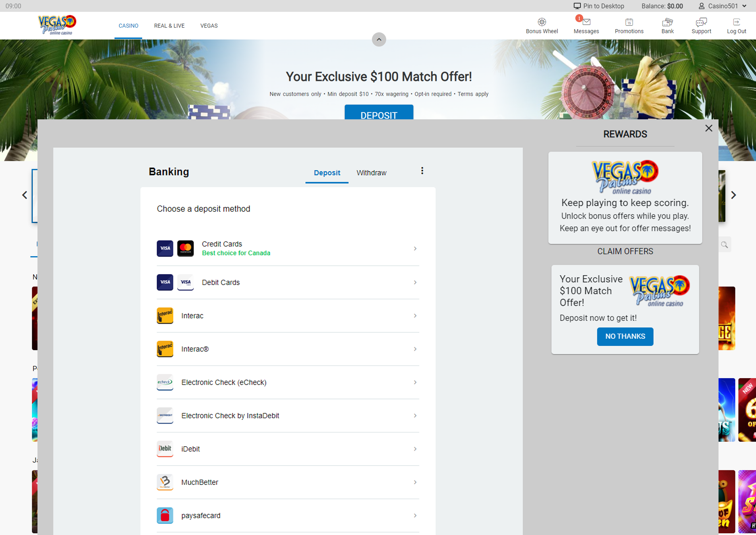Choose the paysafecard deposit method
The image size is (756, 535).
click(x=287, y=515)
